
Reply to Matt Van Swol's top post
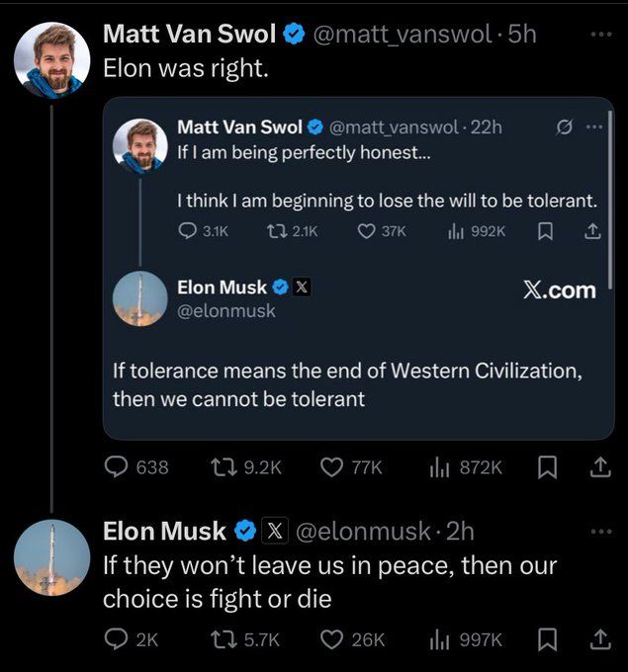(119, 467)
